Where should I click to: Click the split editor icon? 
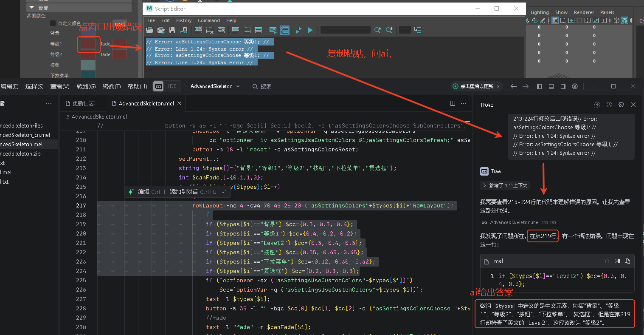453,103
